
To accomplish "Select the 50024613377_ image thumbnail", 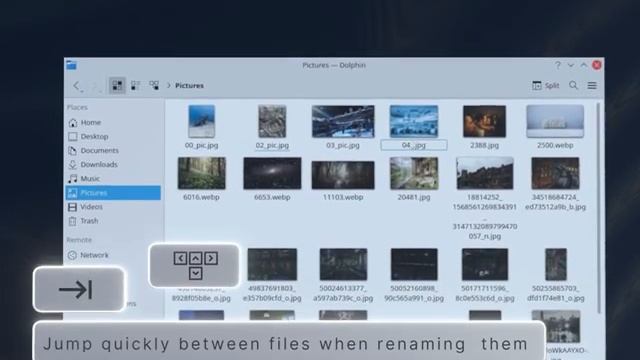I will pyautogui.click(x=343, y=264).
